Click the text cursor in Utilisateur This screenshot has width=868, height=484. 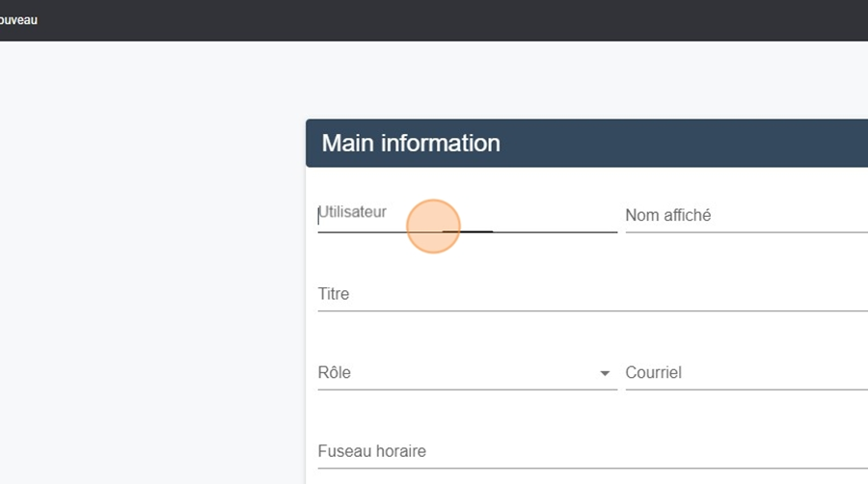[x=318, y=216]
